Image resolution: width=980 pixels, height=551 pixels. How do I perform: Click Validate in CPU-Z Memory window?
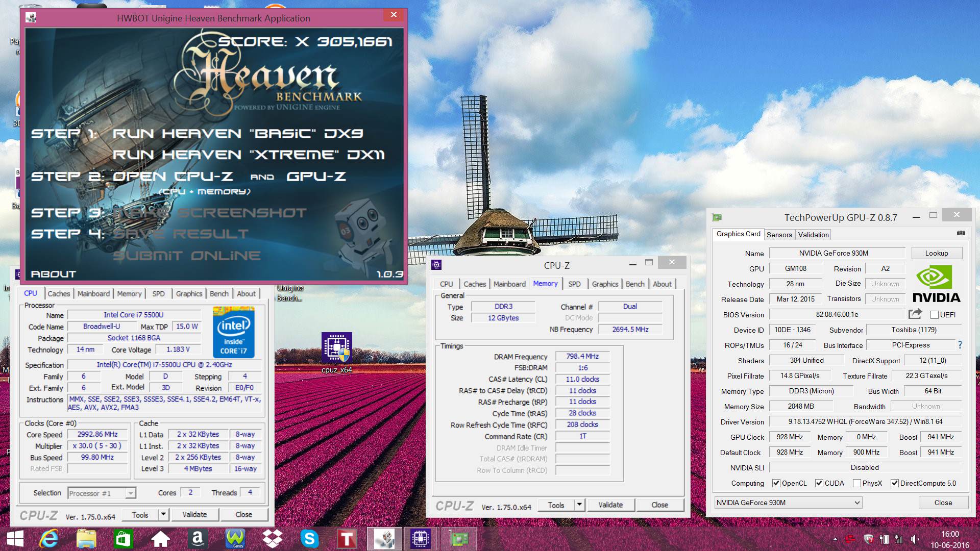click(610, 505)
